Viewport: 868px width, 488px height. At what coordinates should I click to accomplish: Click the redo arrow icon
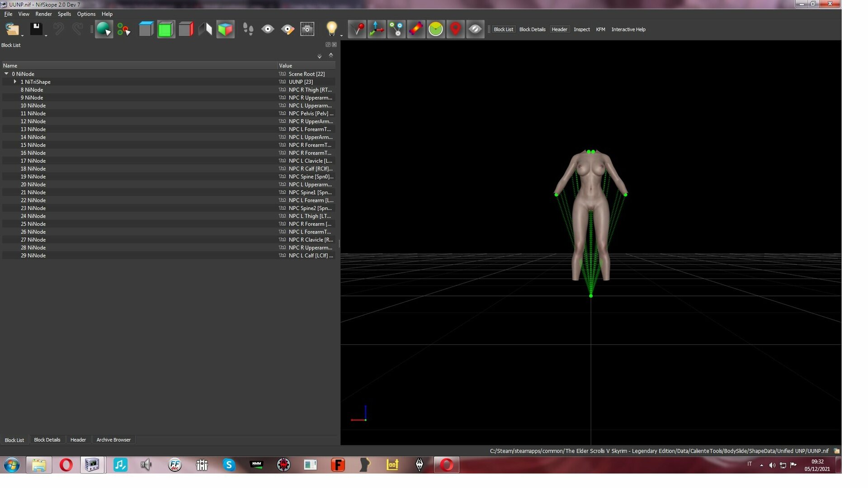[78, 29]
